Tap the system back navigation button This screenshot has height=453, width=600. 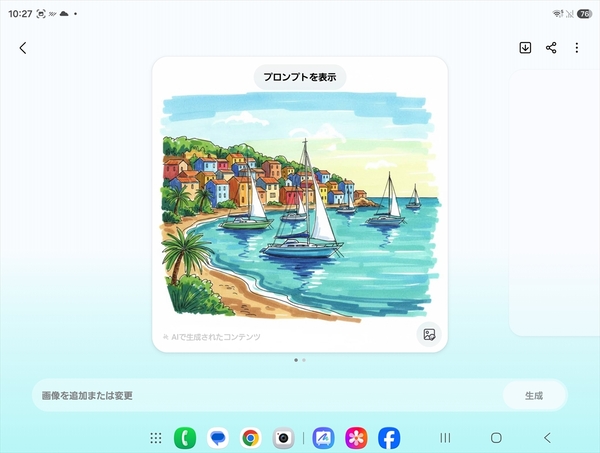(548, 438)
